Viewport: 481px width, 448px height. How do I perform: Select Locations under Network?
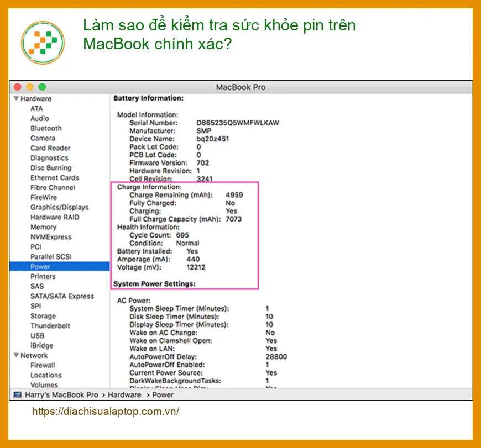click(46, 375)
